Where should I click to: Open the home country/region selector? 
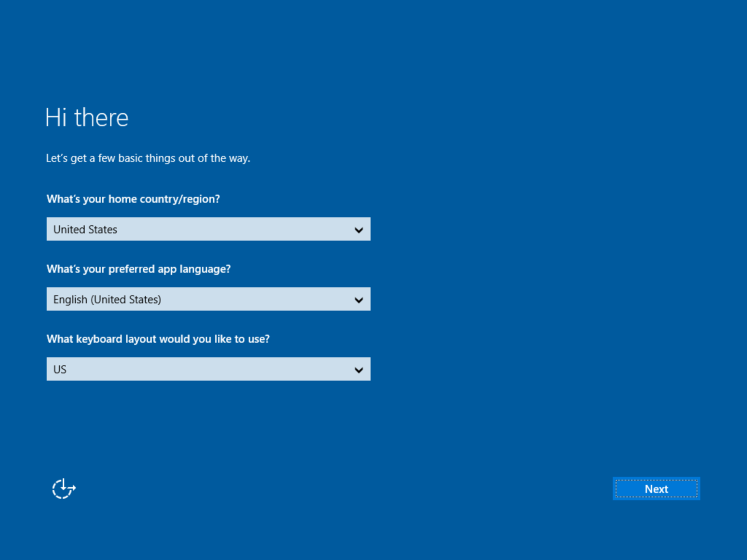coord(208,229)
